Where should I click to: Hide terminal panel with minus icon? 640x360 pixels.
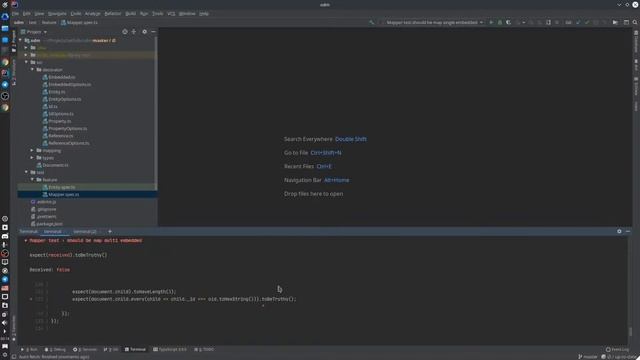click(628, 231)
